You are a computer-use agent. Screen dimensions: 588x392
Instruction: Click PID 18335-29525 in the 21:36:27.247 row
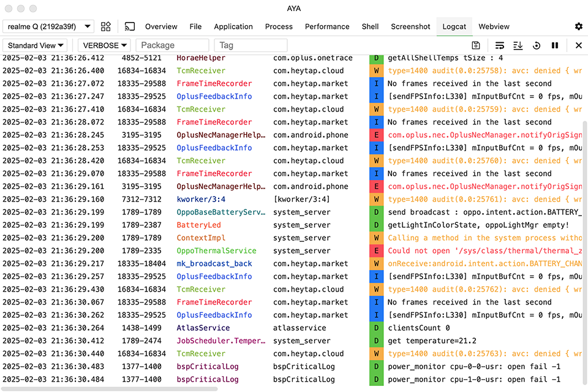[141, 96]
